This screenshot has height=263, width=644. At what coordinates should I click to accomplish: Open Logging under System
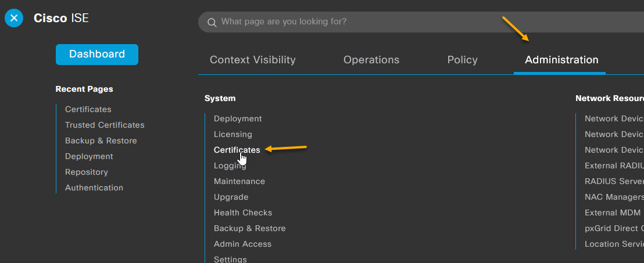[230, 166]
